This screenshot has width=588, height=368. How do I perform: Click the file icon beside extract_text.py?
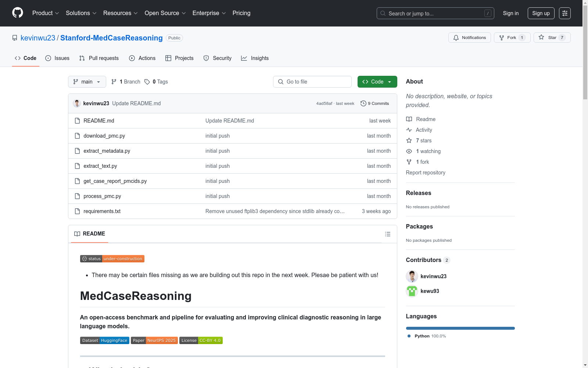click(77, 166)
